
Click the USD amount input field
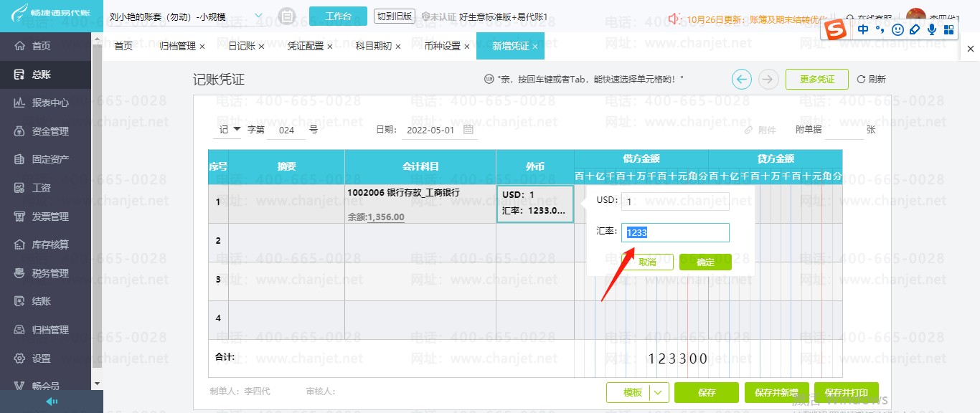pyautogui.click(x=675, y=201)
